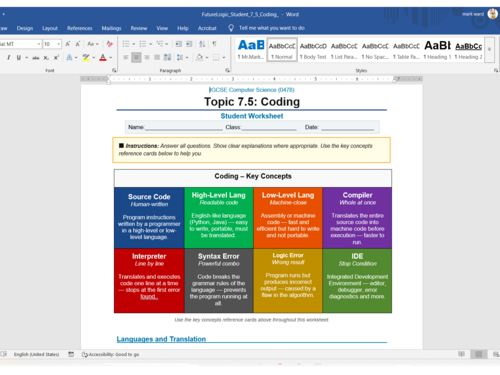Viewport: 500px width, 375px height.
Task: Expand the Styles gallery
Action: pos(489,49)
